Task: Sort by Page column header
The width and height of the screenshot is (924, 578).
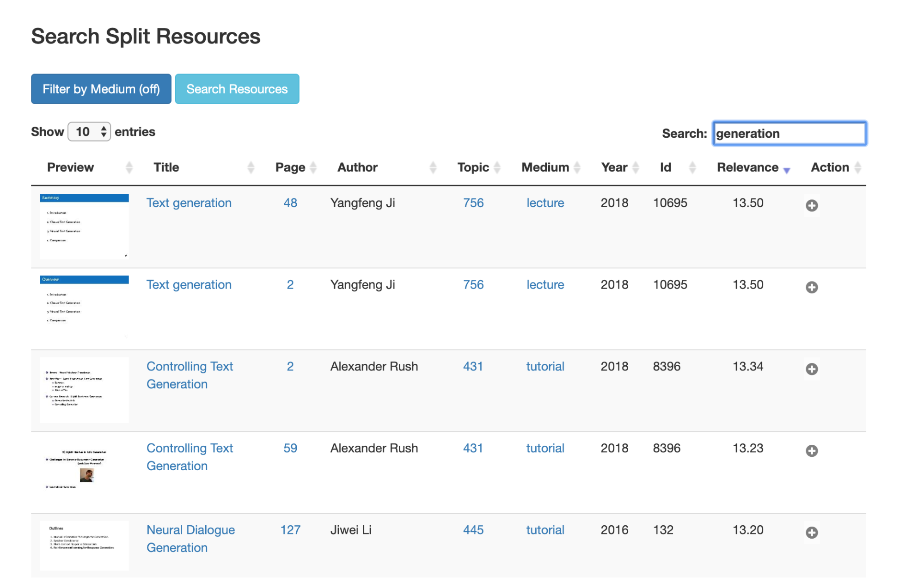Action: (x=290, y=167)
